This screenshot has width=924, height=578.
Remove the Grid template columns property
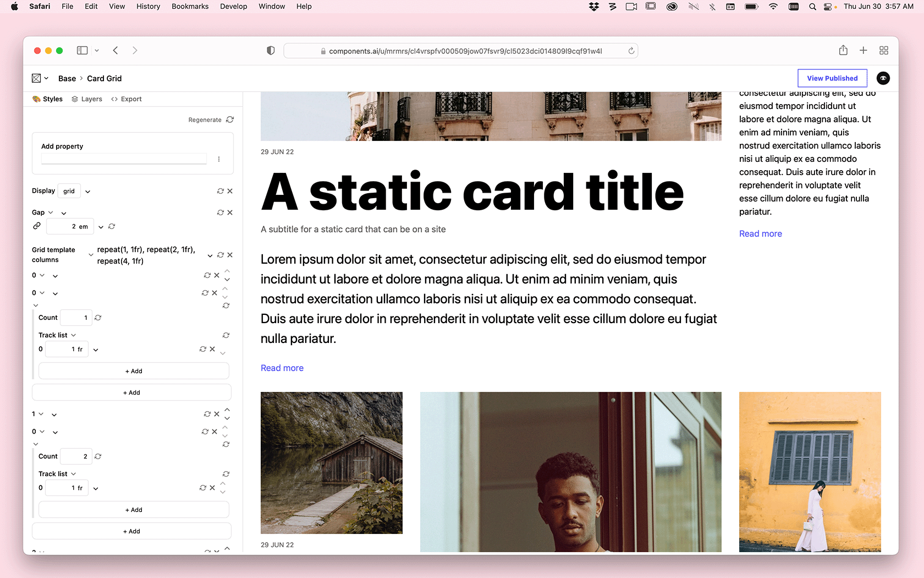click(x=230, y=255)
